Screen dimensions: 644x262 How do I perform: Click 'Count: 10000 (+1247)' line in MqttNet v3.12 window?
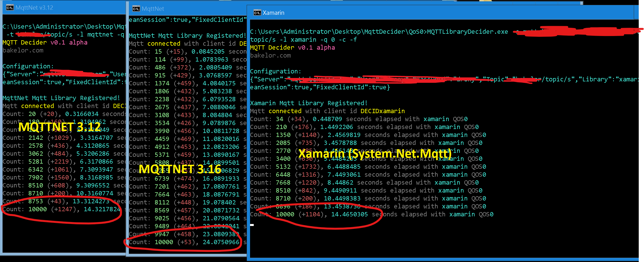64,209
